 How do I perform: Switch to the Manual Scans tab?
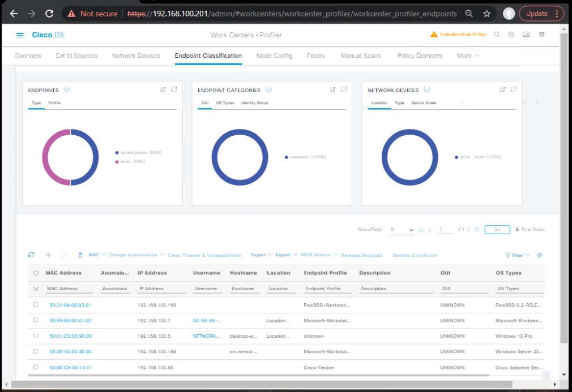pos(361,56)
